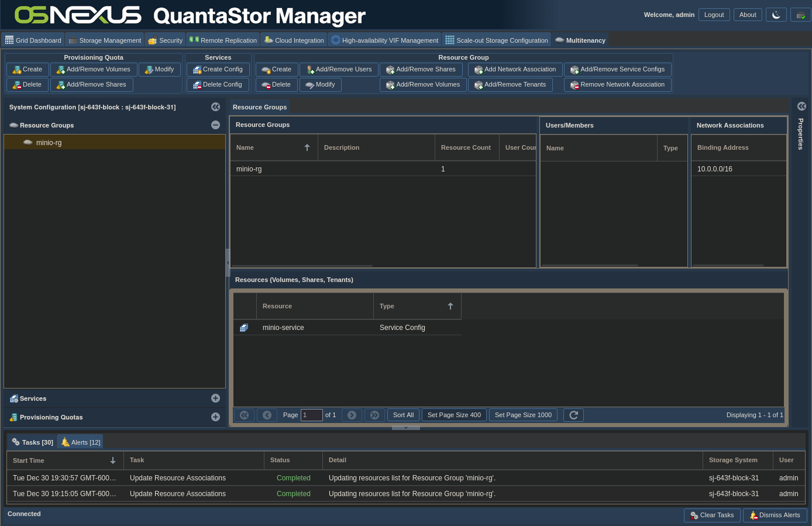This screenshot has width=812, height=526.
Task: Switch to the Alerts [12] tab
Action: click(x=81, y=442)
